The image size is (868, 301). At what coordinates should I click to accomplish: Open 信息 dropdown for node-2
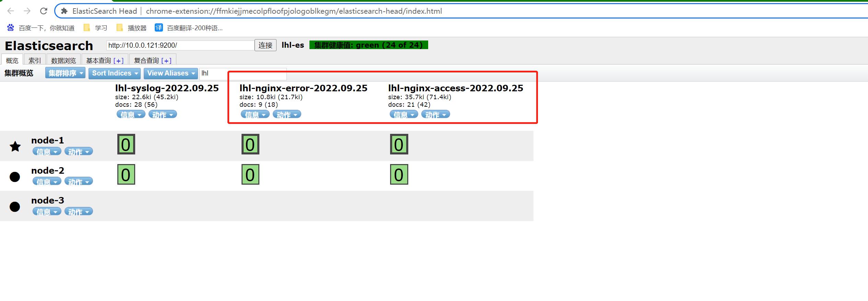(x=47, y=181)
